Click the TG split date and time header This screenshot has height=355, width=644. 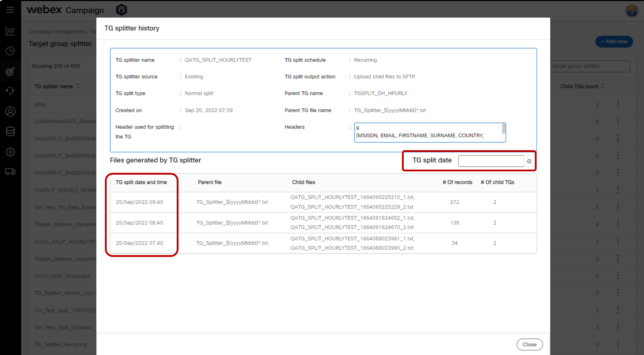tap(141, 182)
